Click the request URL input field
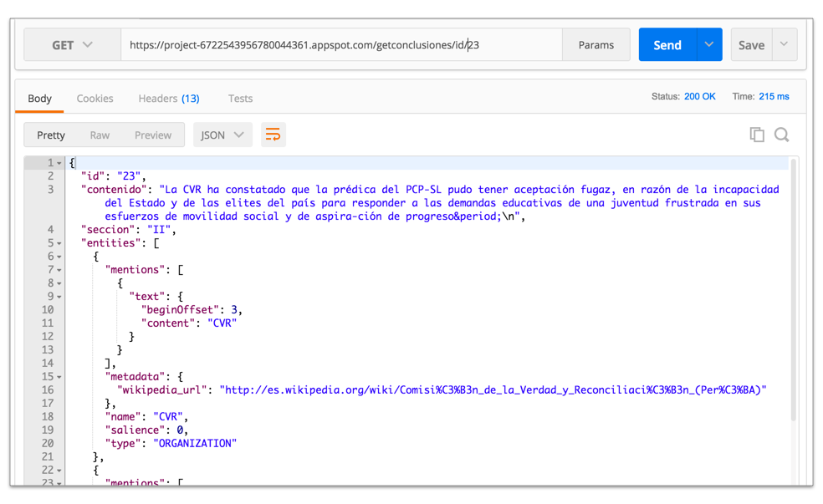Screen dimensions: 823x504 341,45
